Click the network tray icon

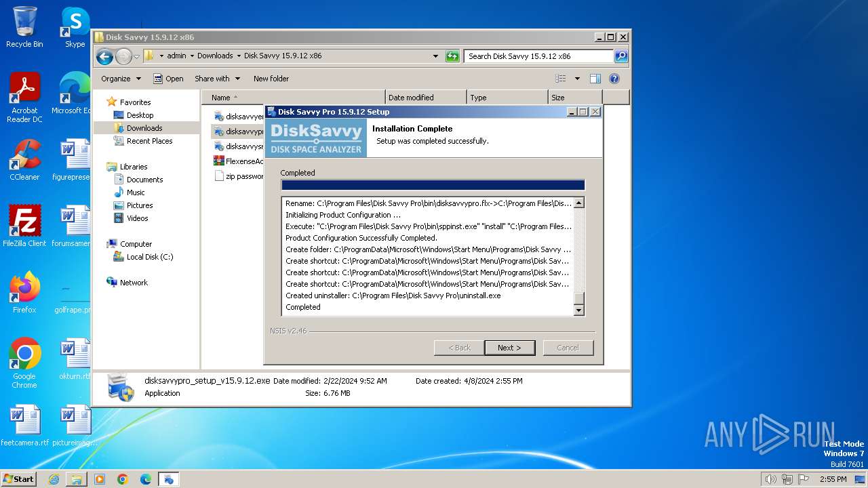click(x=787, y=479)
